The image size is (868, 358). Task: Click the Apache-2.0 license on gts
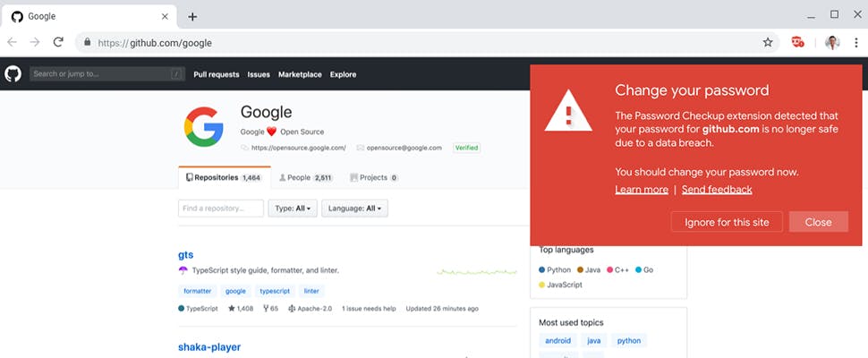pyautogui.click(x=310, y=309)
